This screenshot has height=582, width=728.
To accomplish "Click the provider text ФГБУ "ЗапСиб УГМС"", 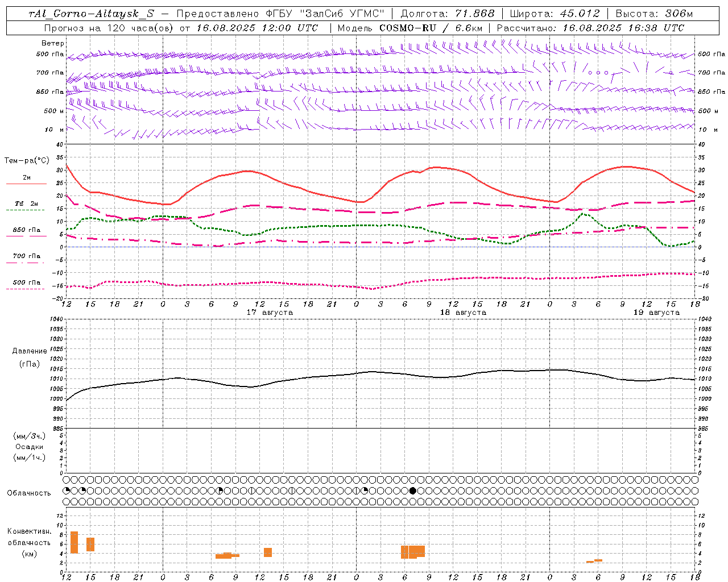I will pyautogui.click(x=325, y=14).
